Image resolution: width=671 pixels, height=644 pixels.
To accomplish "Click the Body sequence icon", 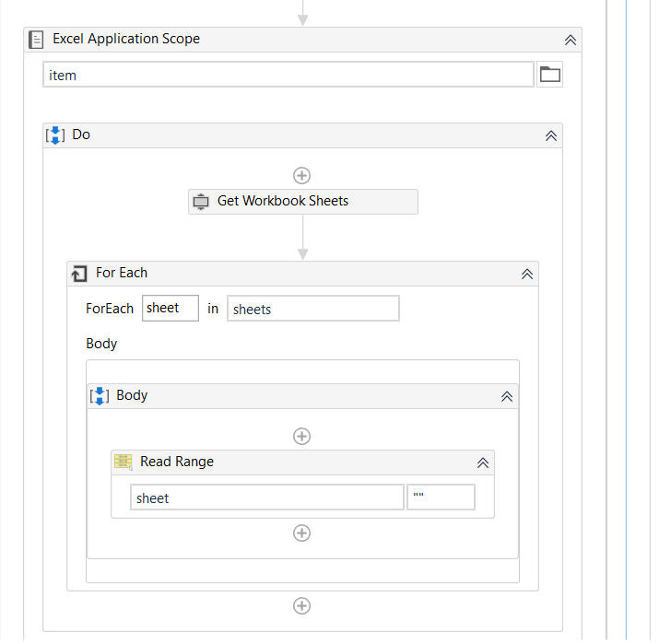I will click(x=100, y=396).
